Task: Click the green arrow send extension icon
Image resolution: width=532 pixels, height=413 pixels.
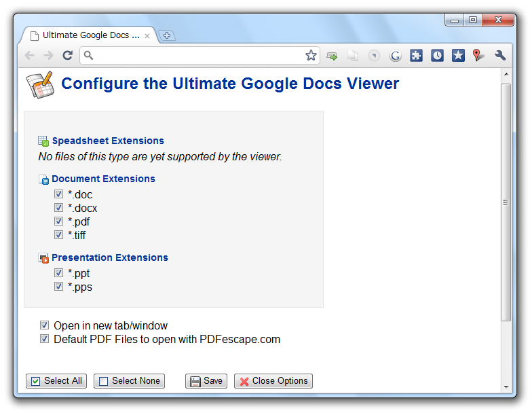Action: [332, 56]
